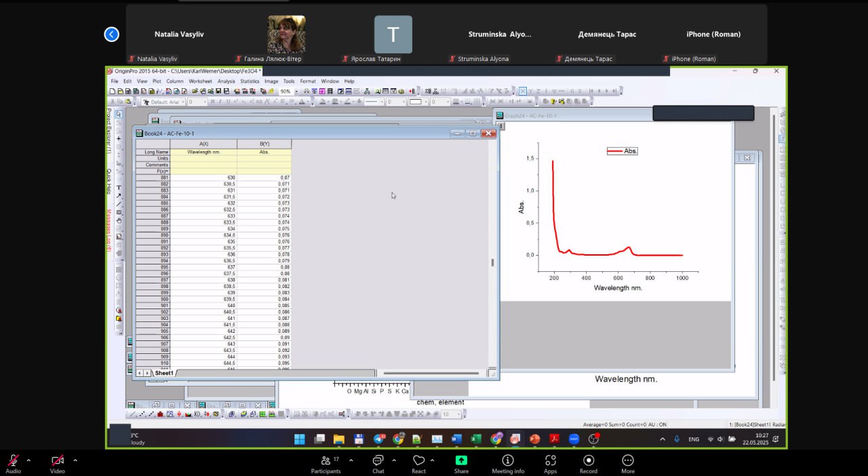This screenshot has height=476, width=868.
Task: Open the Format menu
Action: (308, 81)
